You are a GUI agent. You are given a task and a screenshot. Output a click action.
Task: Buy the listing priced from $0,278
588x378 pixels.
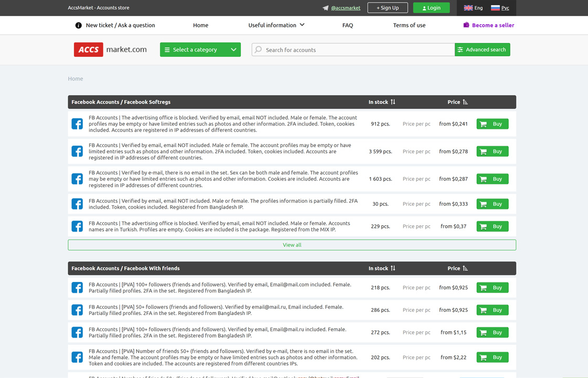(492, 152)
